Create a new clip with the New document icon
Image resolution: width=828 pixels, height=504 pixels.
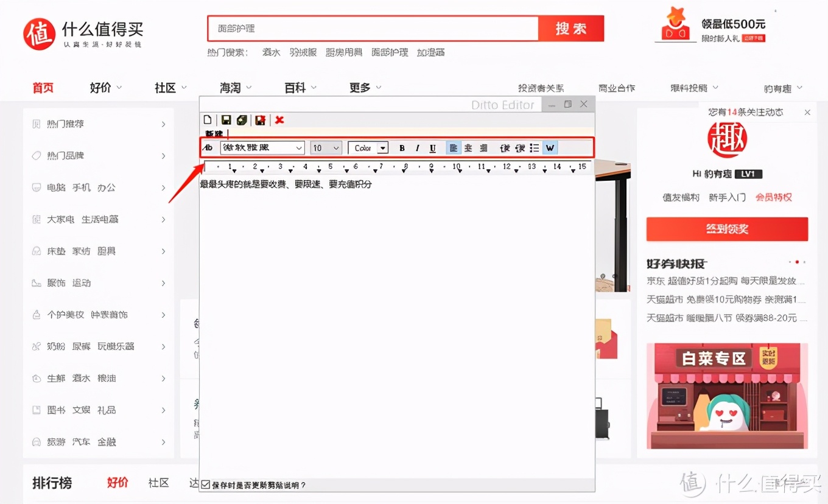(x=207, y=120)
